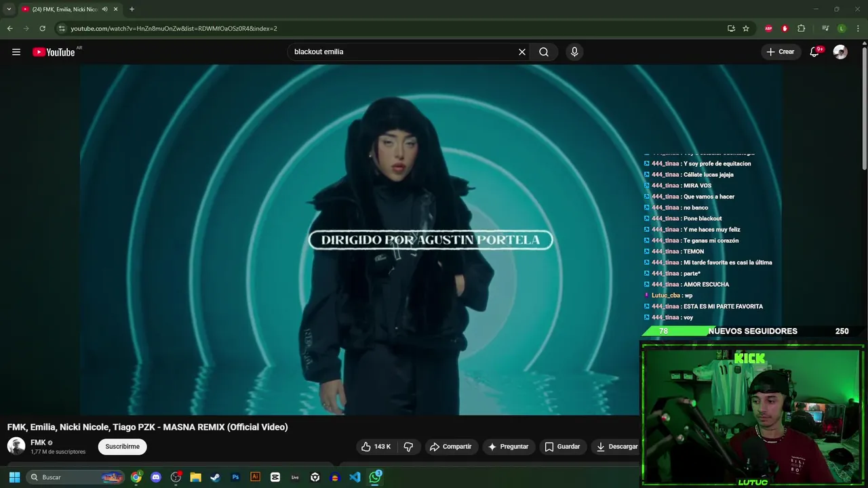Open Chrome's three-dot menu
Viewport: 868px width, 488px height.
click(858, 28)
